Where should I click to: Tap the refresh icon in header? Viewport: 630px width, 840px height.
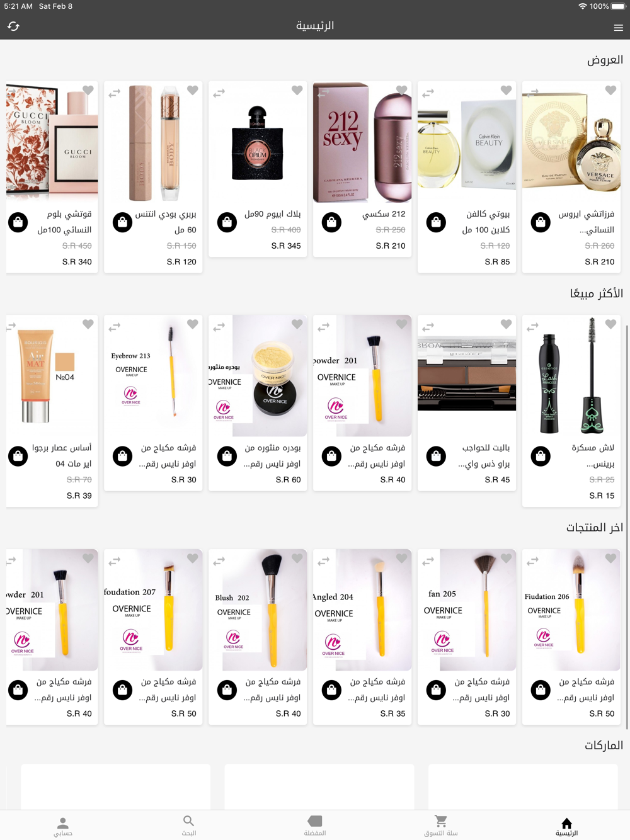(x=13, y=26)
